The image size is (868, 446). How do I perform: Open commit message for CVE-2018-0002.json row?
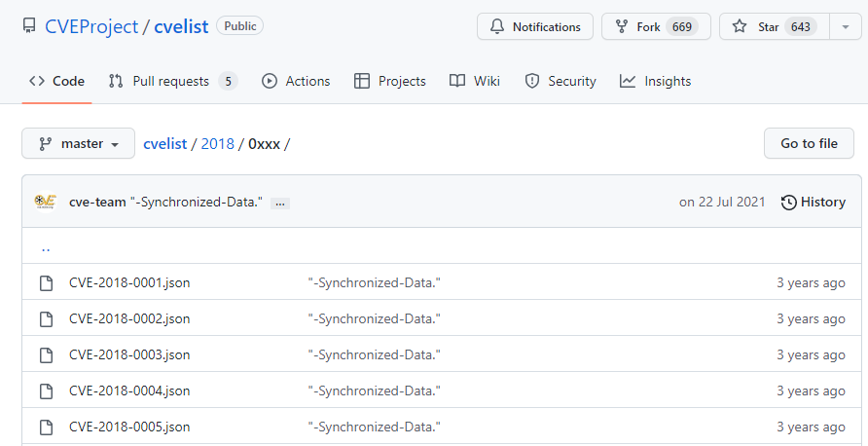click(375, 319)
